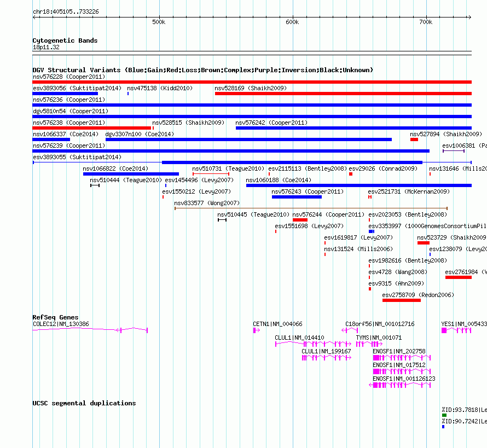Open nsv576236 (Cooper2011) variant label
The width and height of the screenshot is (487, 448).
click(69, 100)
